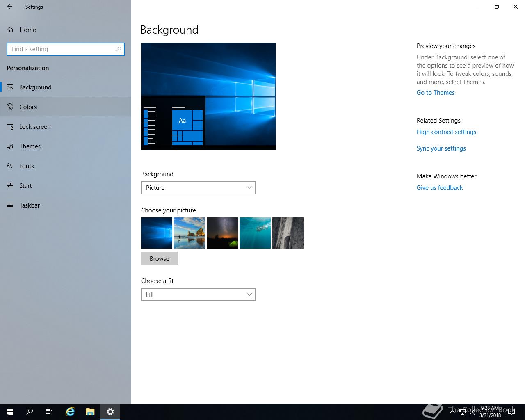Open Internet Explorer from the taskbar

click(70, 412)
